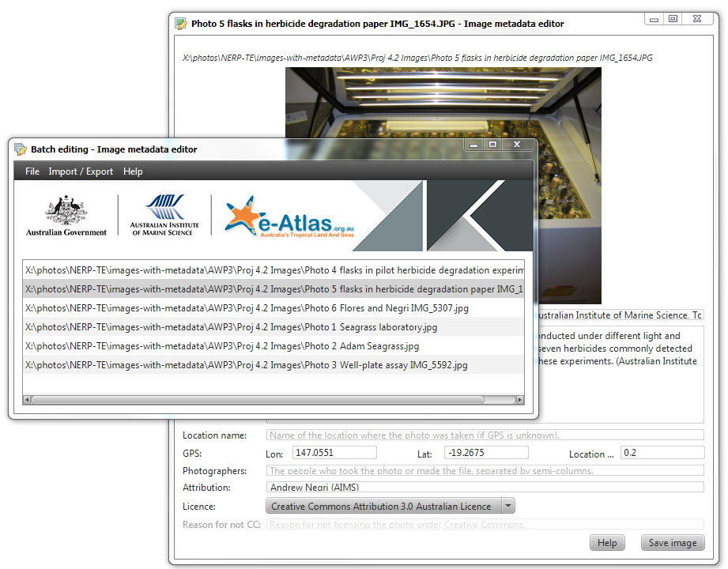Open the File menu in Batch editing window
The height and width of the screenshot is (569, 728).
click(x=32, y=171)
